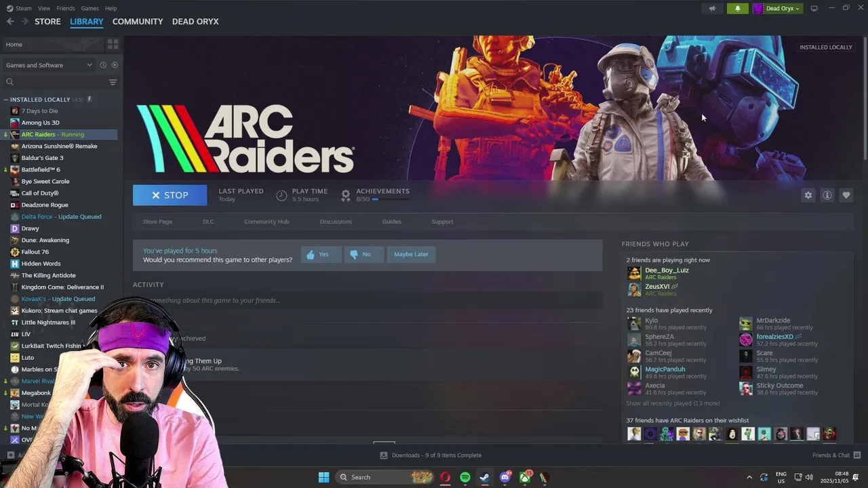Open the Community Hub link

point(267,222)
